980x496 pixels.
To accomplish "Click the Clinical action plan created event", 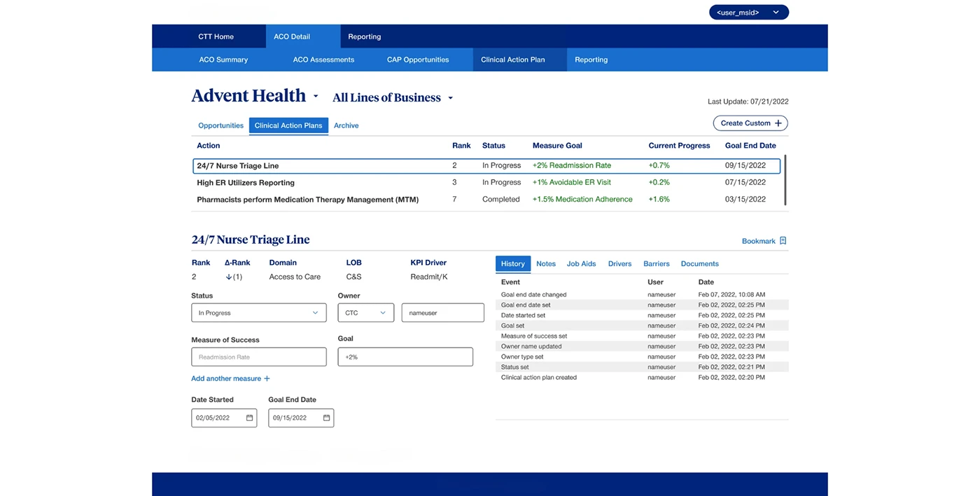I will pos(539,378).
